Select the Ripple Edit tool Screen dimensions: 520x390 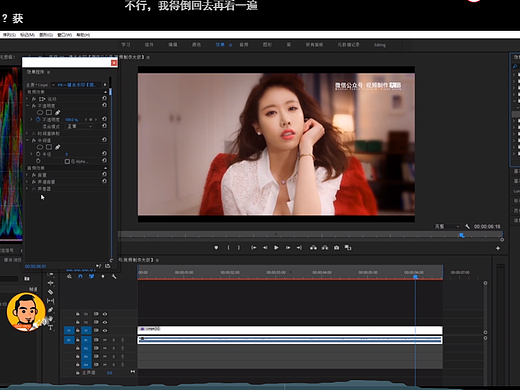pyautogui.click(x=51, y=283)
